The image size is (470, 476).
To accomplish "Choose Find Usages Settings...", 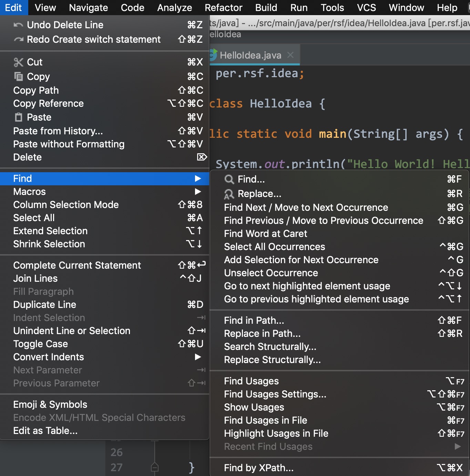I will pyautogui.click(x=339, y=394).
